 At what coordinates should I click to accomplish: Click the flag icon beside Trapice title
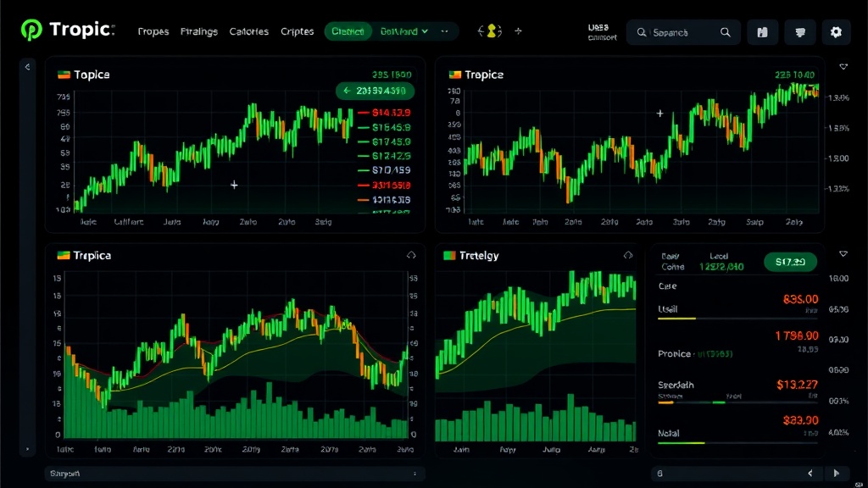tap(455, 75)
